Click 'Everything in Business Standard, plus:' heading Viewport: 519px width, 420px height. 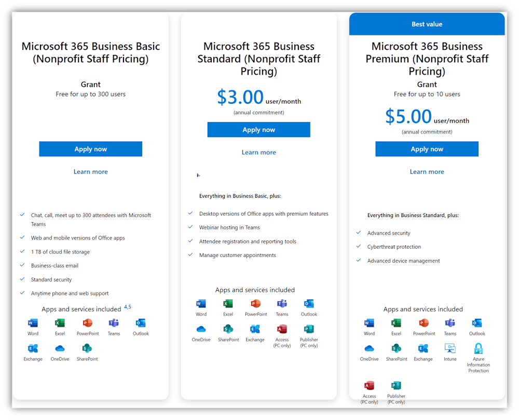pos(413,215)
